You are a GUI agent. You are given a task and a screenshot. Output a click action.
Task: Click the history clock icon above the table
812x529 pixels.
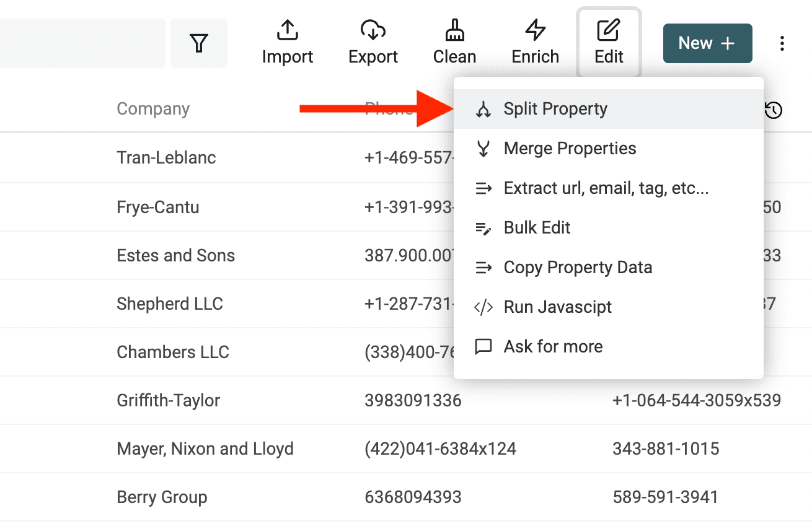coord(773,110)
